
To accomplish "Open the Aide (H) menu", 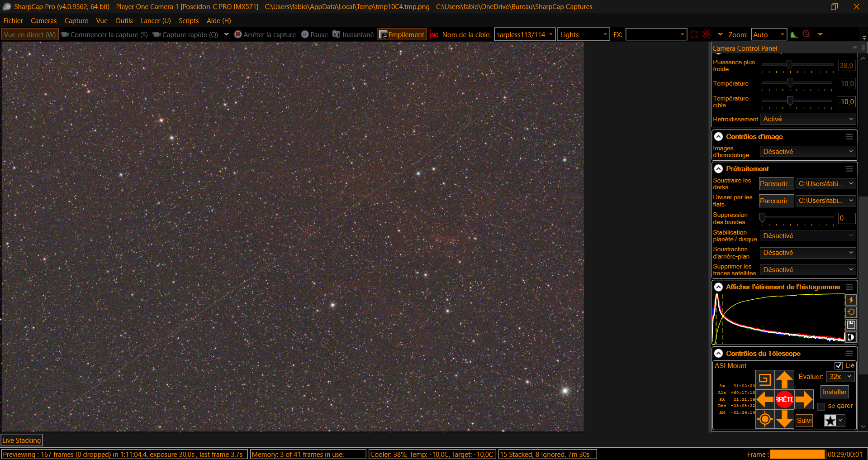I will (219, 21).
